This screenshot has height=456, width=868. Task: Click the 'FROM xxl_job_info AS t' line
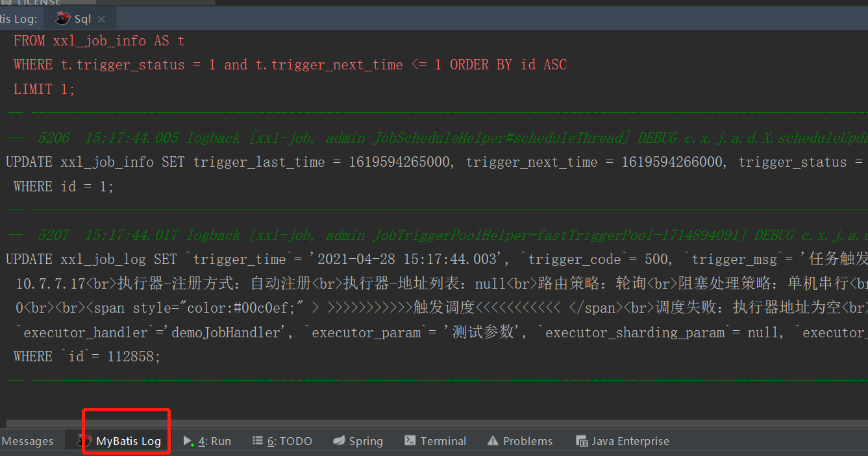(99, 41)
